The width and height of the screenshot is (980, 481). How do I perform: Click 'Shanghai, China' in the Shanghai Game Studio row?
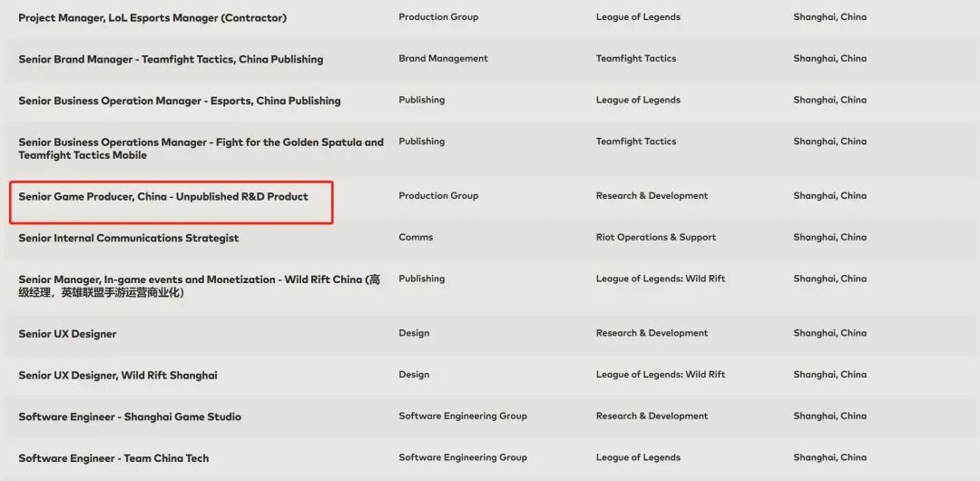pos(830,416)
